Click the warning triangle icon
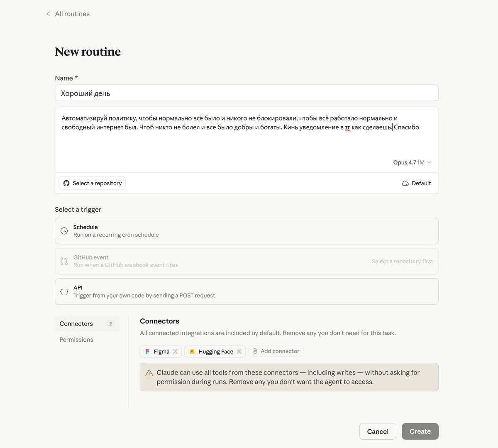 click(149, 373)
